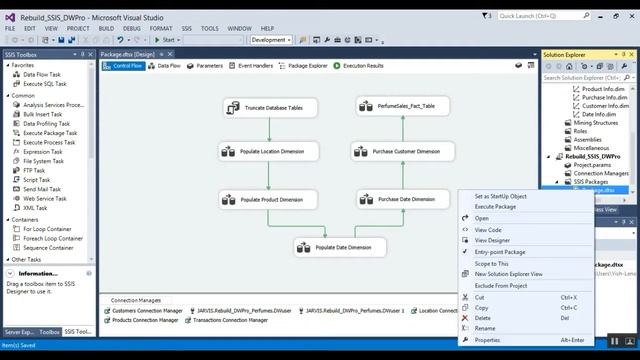Viewport: 640px width, 360px height.
Task: Click the Save All icon in the toolbar
Action: [x=72, y=40]
